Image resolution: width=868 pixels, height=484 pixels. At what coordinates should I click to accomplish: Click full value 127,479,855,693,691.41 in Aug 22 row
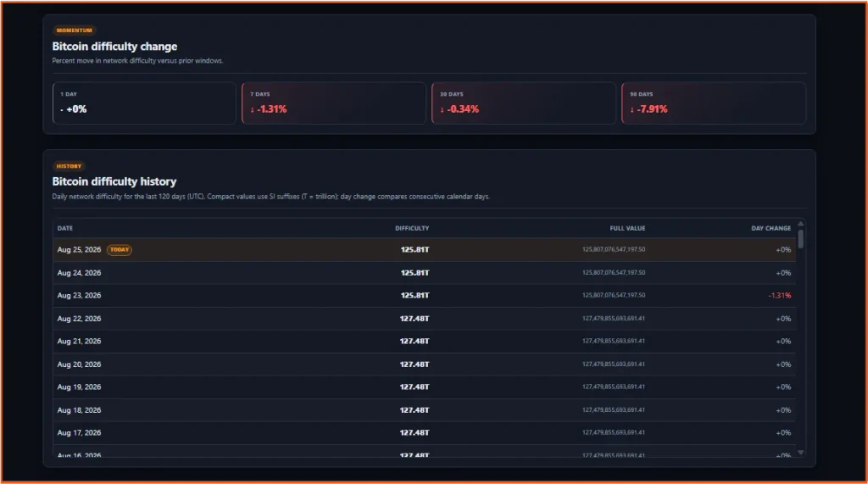(614, 319)
